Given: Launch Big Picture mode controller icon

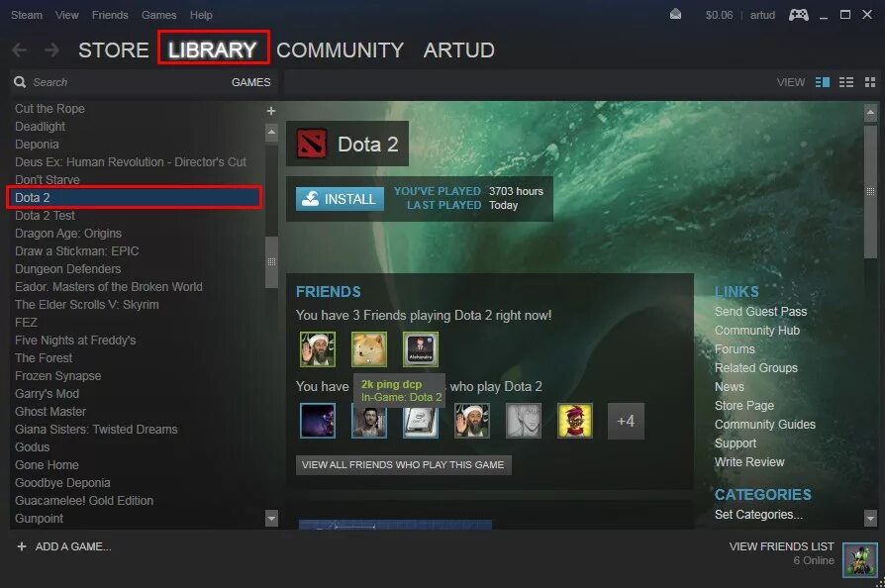Looking at the screenshot, I should [798, 15].
